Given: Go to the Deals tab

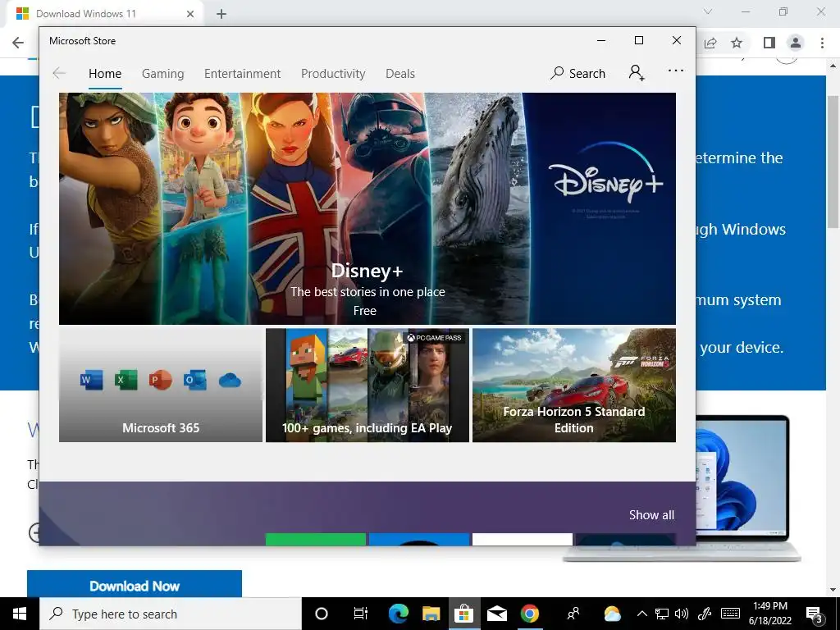Looking at the screenshot, I should click(400, 73).
